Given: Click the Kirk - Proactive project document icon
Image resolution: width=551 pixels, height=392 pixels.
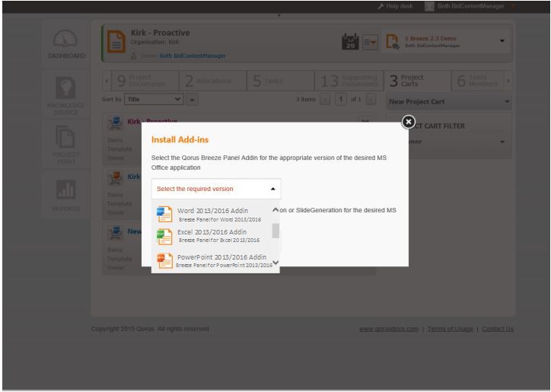Looking at the screenshot, I should (116, 41).
